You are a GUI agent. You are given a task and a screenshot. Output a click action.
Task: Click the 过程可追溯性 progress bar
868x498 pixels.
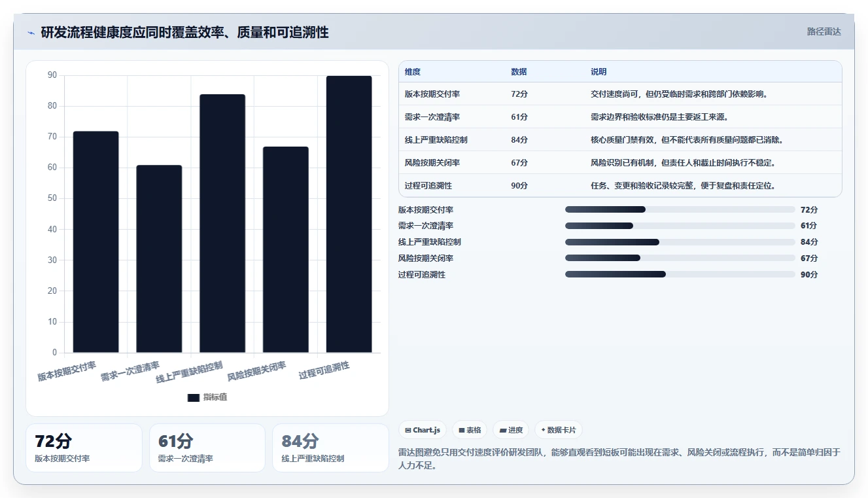[x=680, y=274]
